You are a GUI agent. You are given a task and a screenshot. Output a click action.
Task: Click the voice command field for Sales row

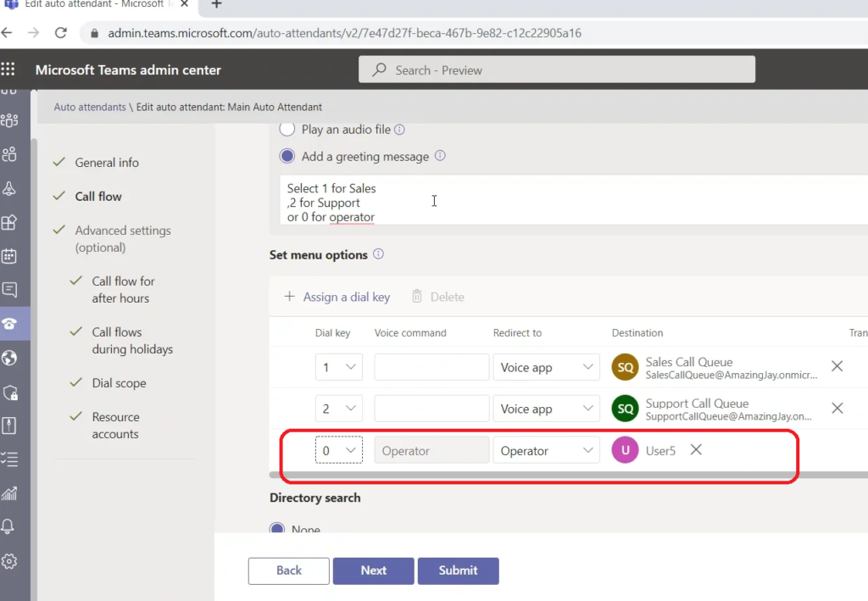click(431, 367)
